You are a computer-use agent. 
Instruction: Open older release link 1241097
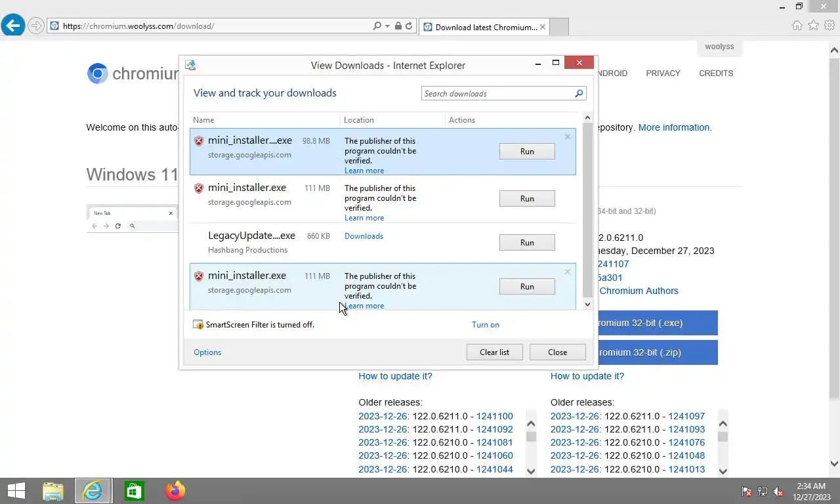click(686, 416)
